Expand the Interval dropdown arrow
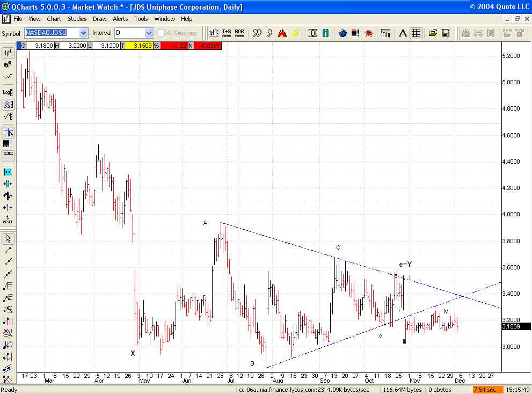 click(x=149, y=33)
